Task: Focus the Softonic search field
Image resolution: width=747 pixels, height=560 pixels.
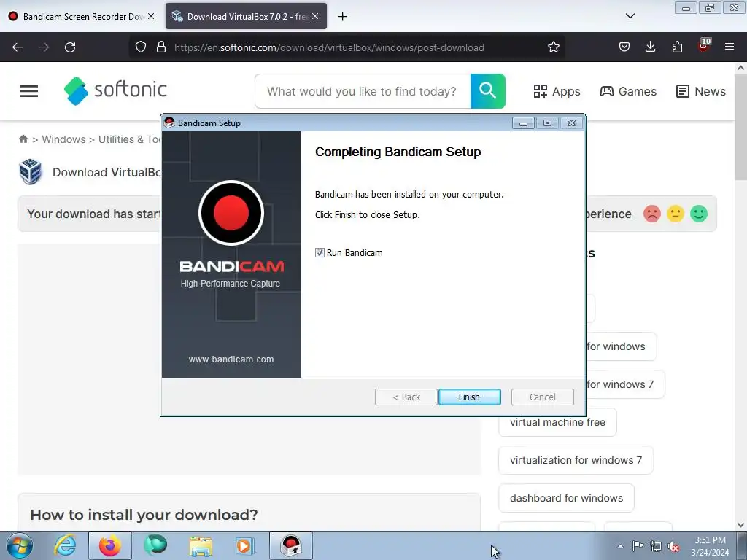Action: point(362,91)
